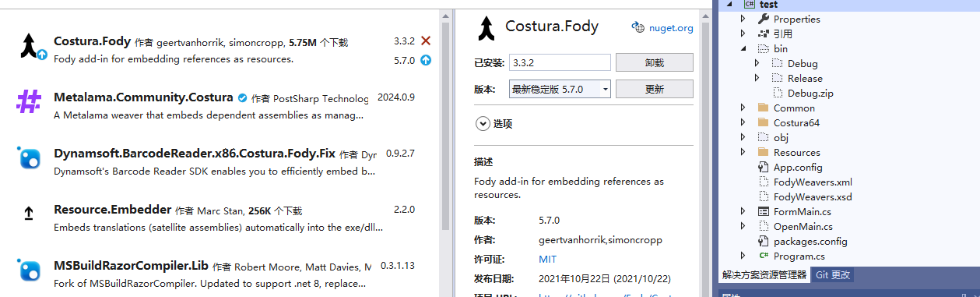Click the MSBuildRazorCompiler.Lib package icon
The image size is (980, 297).
(x=30, y=270)
